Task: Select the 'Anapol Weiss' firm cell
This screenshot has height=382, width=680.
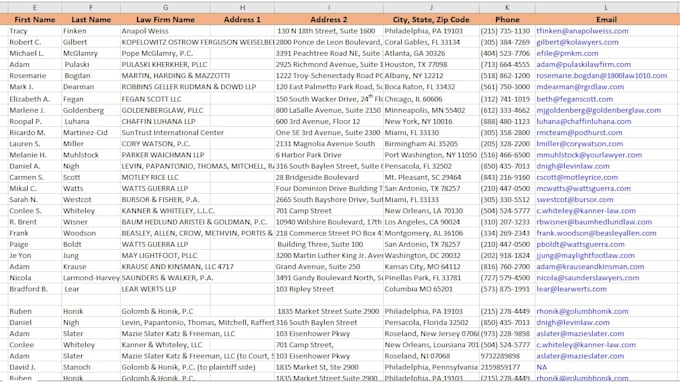Action: [165, 31]
